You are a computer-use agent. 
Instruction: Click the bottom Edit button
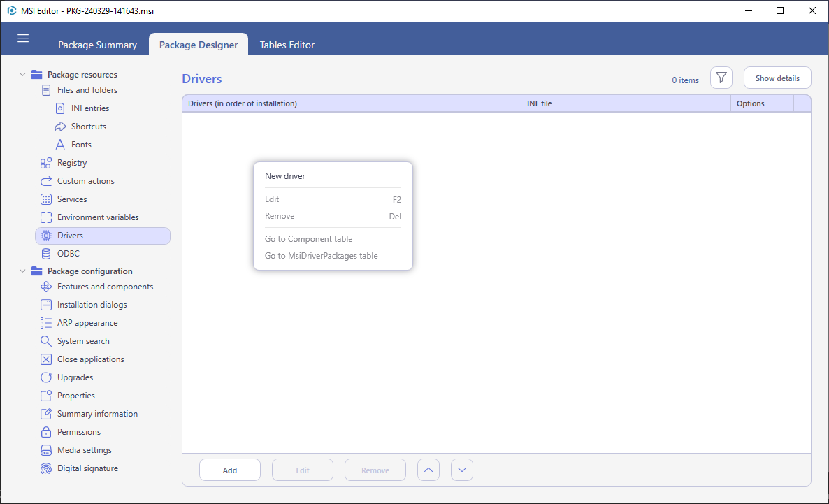303,470
